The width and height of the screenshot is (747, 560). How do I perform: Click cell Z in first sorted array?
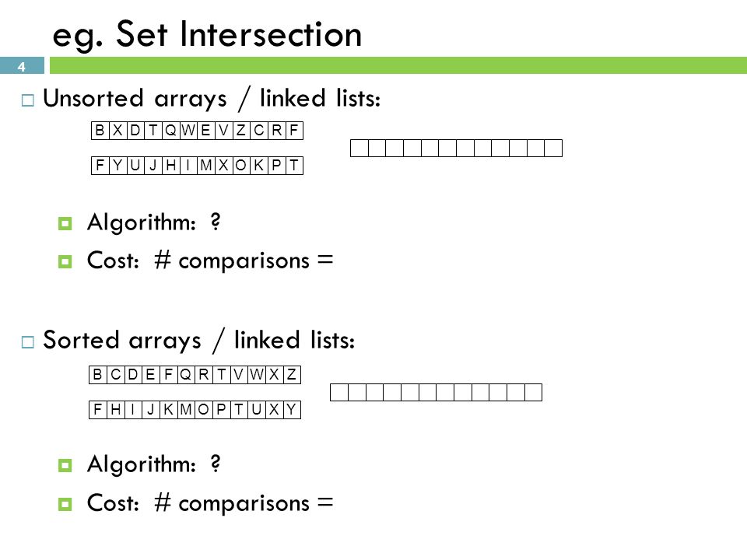coord(292,375)
